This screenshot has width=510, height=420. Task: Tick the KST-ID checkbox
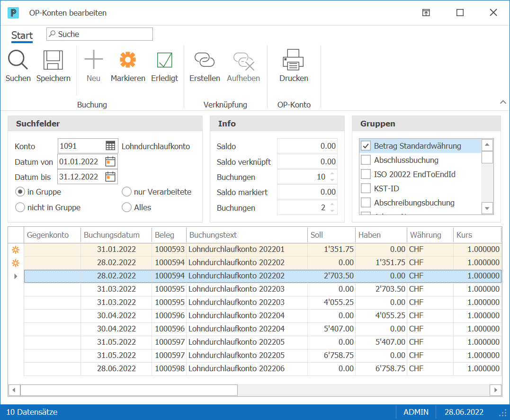pos(366,188)
